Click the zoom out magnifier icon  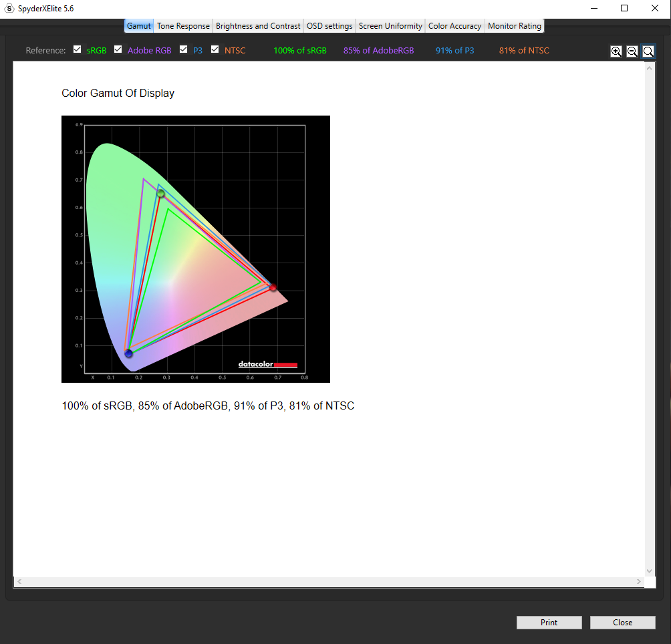(632, 51)
